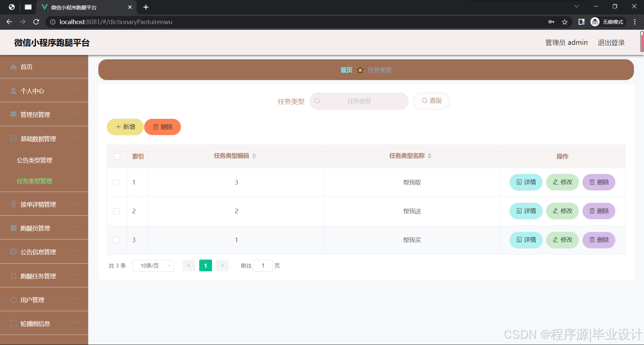View site information icon in address bar
This screenshot has width=644, height=345.
pyautogui.click(x=53, y=22)
